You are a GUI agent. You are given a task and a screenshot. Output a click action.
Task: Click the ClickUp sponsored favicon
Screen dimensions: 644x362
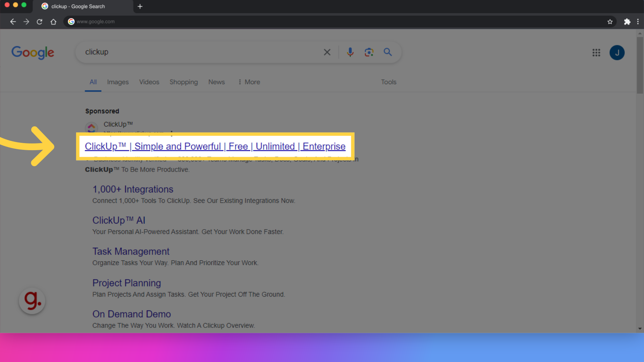(x=91, y=128)
